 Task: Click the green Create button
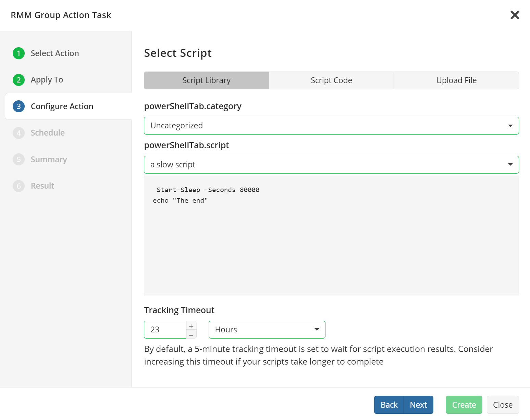click(x=464, y=405)
